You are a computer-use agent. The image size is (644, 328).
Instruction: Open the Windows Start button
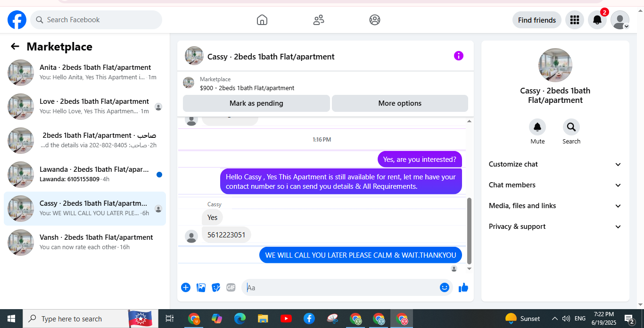pos(11,319)
